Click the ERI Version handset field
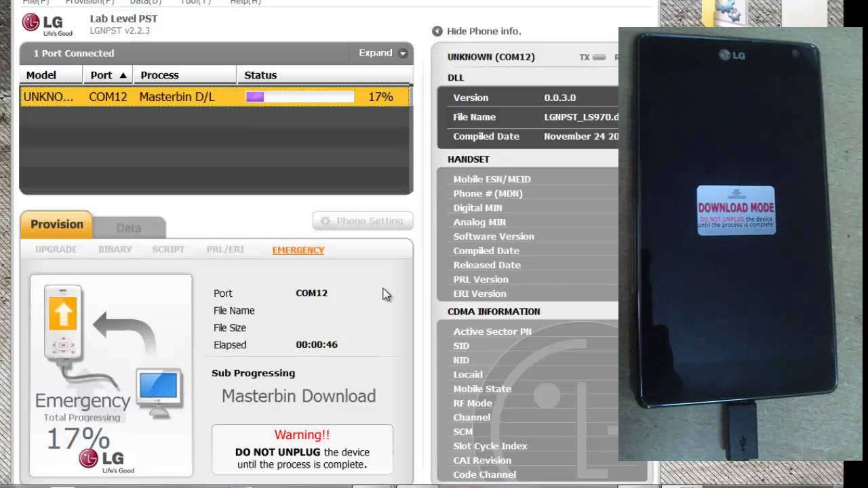 click(x=479, y=293)
